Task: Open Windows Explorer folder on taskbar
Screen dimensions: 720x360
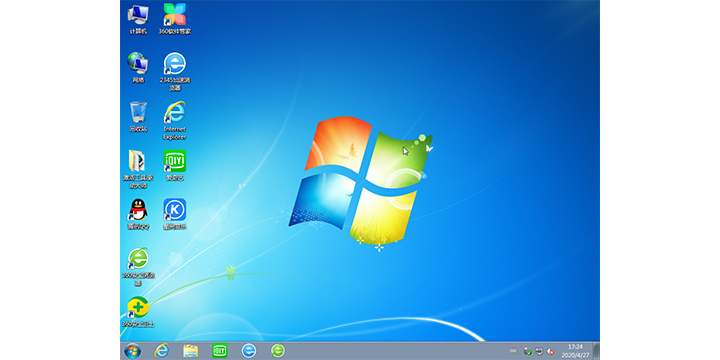Action: [x=191, y=351]
